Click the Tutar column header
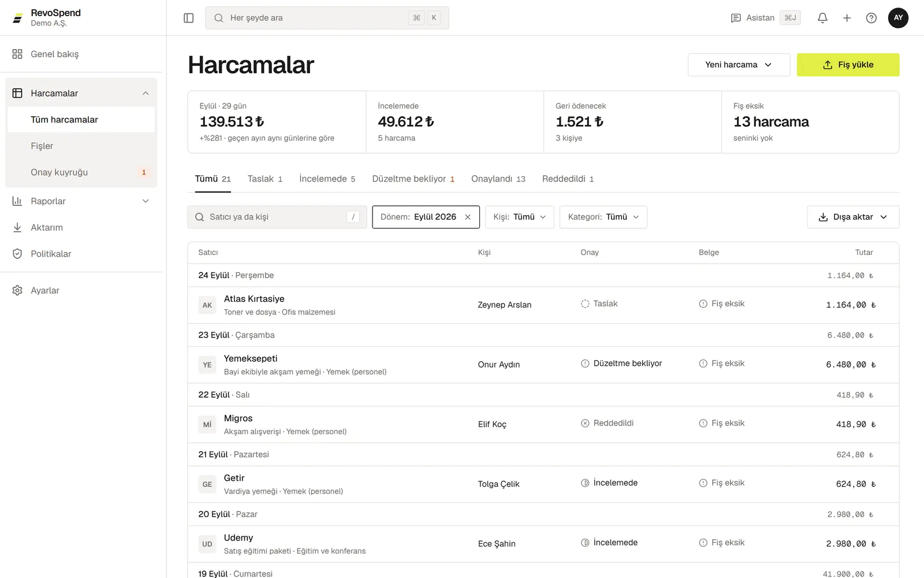The width and height of the screenshot is (924, 578). click(x=864, y=253)
